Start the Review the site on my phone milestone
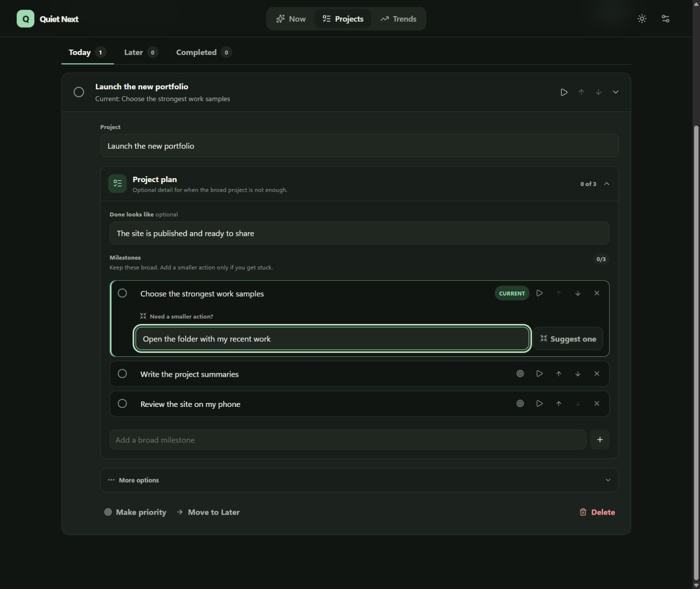This screenshot has height=589, width=700. click(540, 404)
